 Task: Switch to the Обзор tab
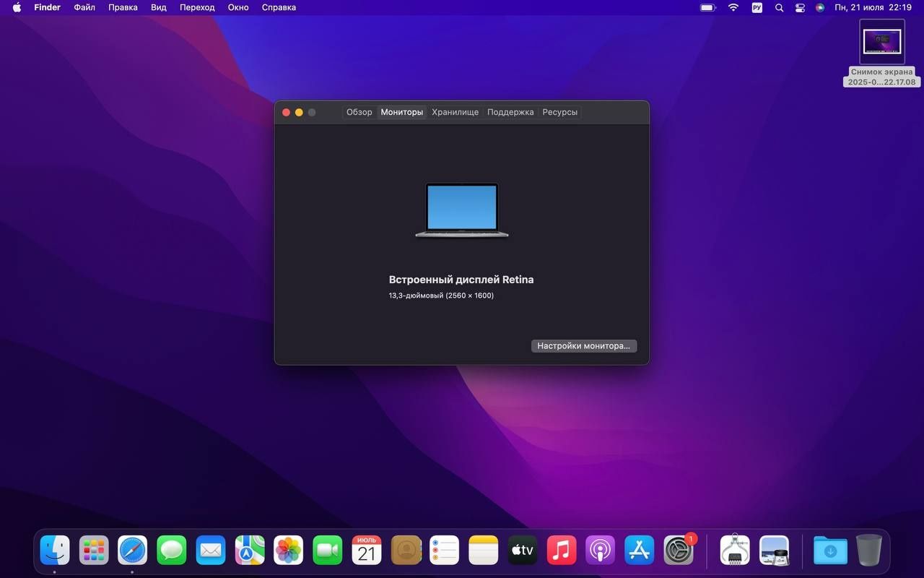click(359, 112)
